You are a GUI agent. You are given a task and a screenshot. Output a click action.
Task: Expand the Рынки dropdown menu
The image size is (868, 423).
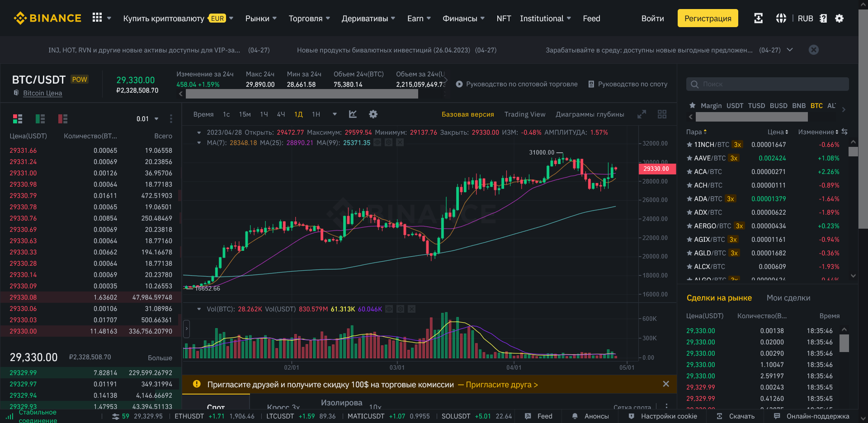click(x=261, y=19)
